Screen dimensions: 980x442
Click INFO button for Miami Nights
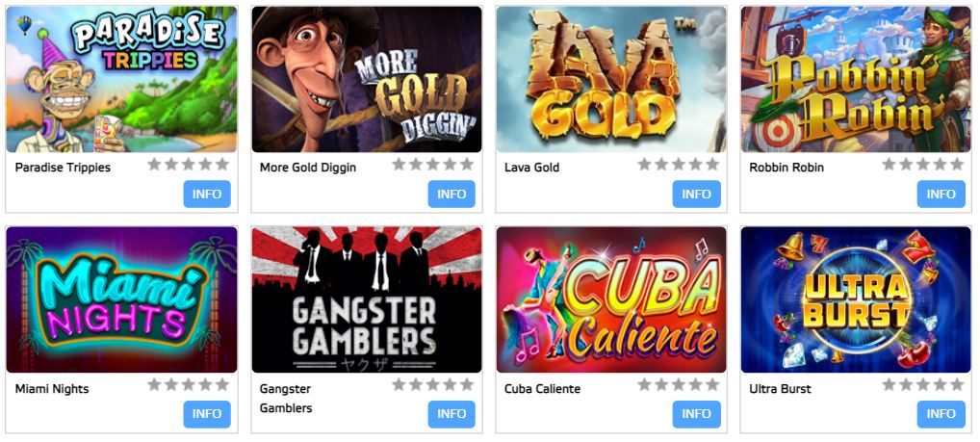pos(207,414)
